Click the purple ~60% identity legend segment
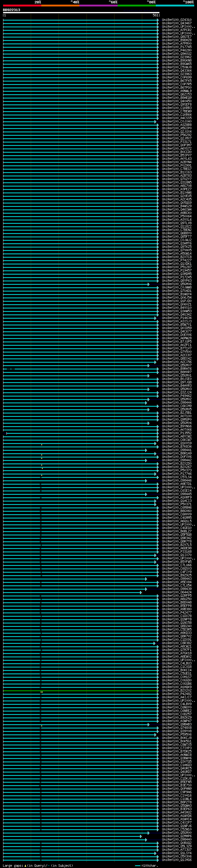The height and width of the screenshot is (868, 197). [x=99, y=6]
